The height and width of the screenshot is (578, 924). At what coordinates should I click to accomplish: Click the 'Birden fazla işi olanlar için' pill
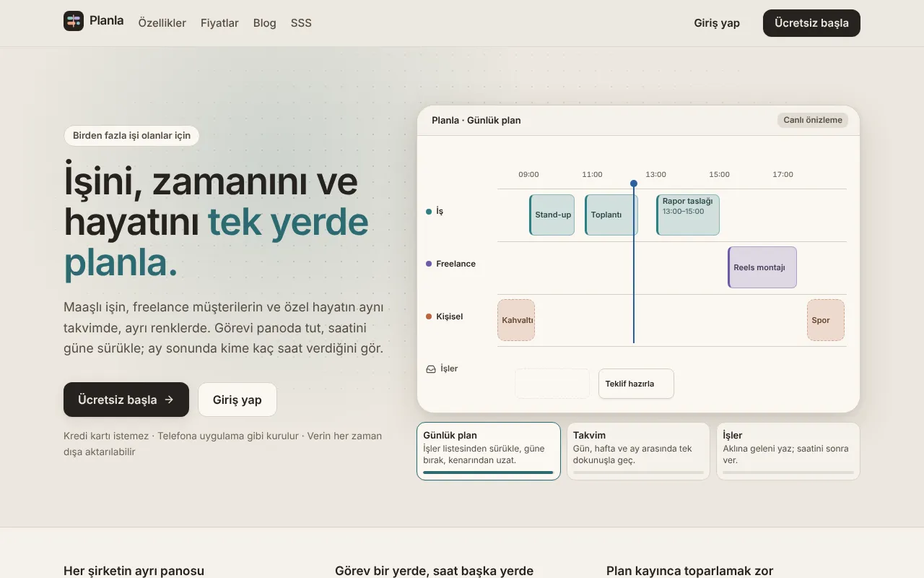point(131,135)
